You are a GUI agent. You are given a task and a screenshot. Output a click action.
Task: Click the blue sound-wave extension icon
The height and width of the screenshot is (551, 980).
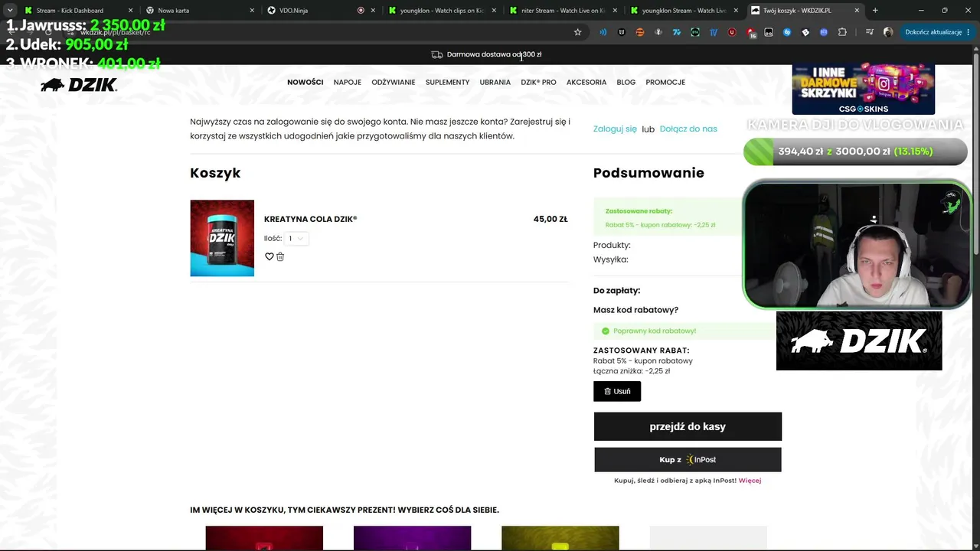click(603, 32)
